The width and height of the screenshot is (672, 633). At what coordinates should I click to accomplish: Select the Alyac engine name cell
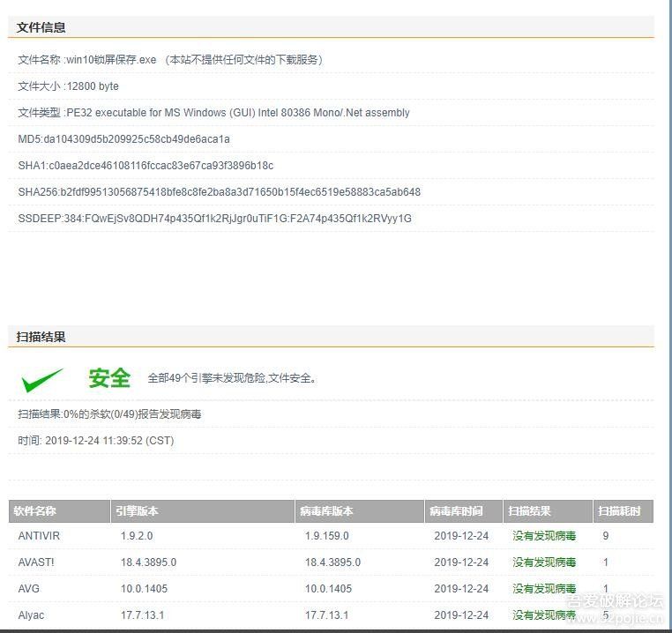[31, 615]
